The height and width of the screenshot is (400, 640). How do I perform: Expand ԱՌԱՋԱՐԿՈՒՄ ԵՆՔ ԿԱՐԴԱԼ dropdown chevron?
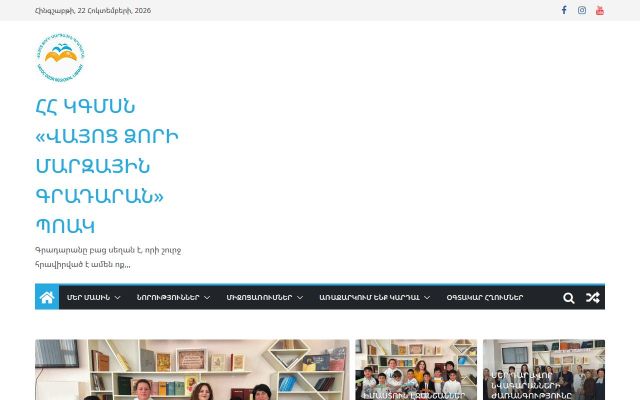pos(427,298)
